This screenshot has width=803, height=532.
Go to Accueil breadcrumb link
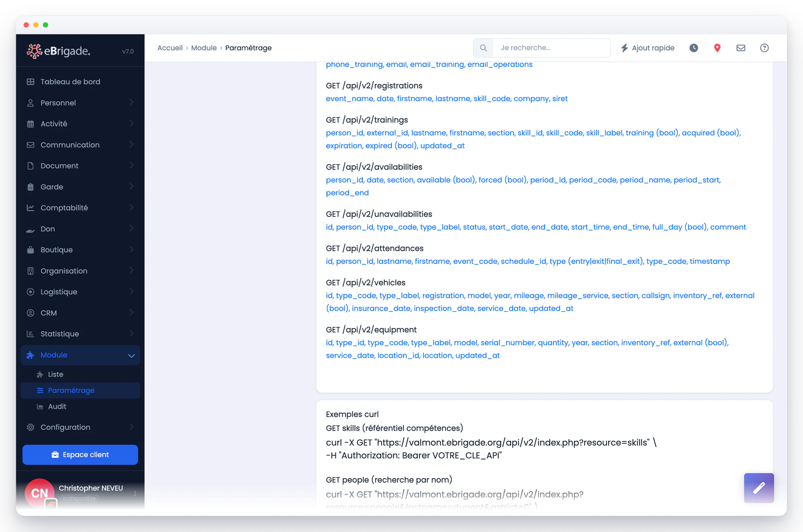click(x=170, y=48)
